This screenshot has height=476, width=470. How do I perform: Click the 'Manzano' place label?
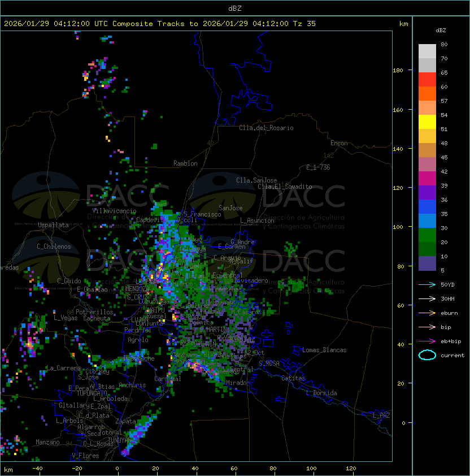pyautogui.click(x=47, y=442)
